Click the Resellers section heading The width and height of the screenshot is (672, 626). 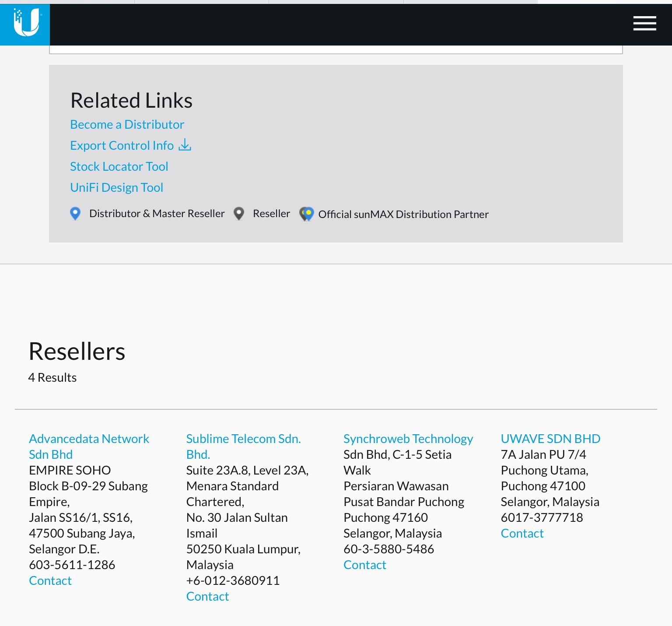click(x=77, y=351)
